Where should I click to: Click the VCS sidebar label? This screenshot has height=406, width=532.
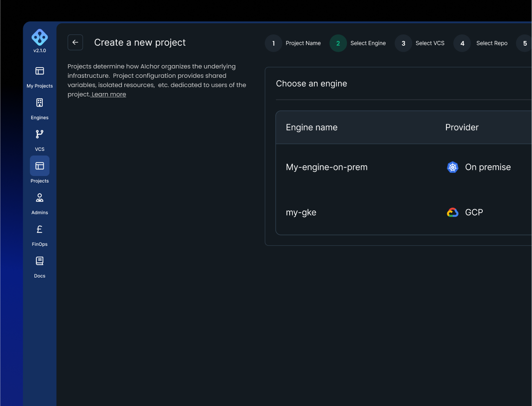coord(40,149)
